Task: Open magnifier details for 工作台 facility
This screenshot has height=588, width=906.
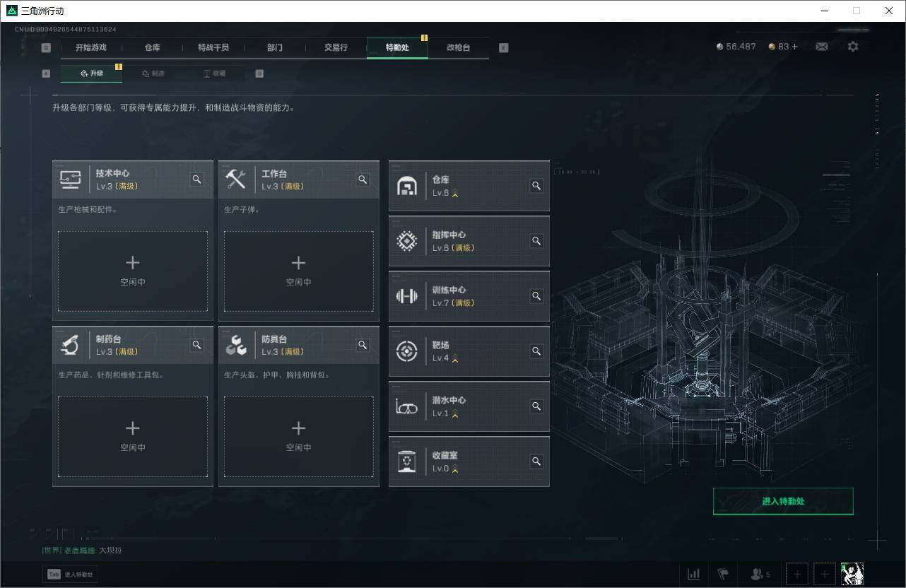Action: pos(363,180)
